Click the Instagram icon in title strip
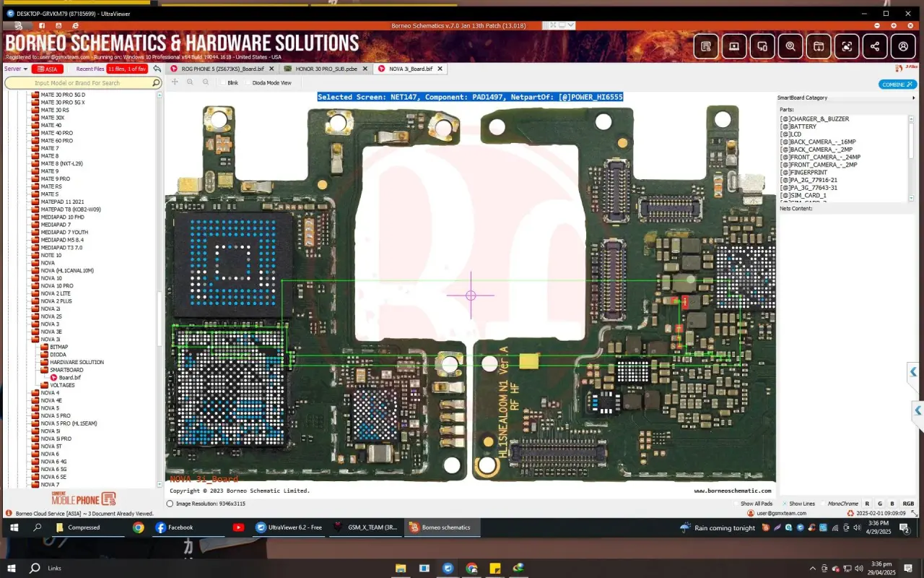The width and height of the screenshot is (924, 578). (59, 26)
